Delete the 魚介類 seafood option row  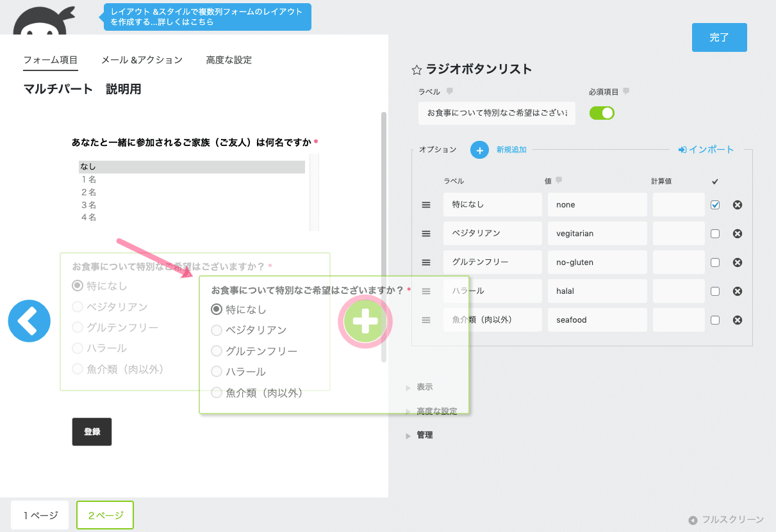coord(737,320)
